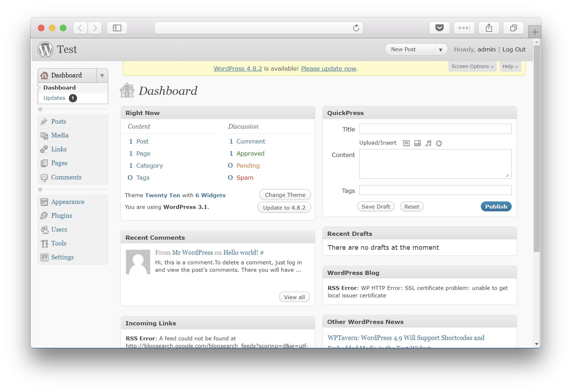This screenshot has width=572, height=392.
Task: Click the Dashboard home icon in sidebar
Action: [44, 75]
